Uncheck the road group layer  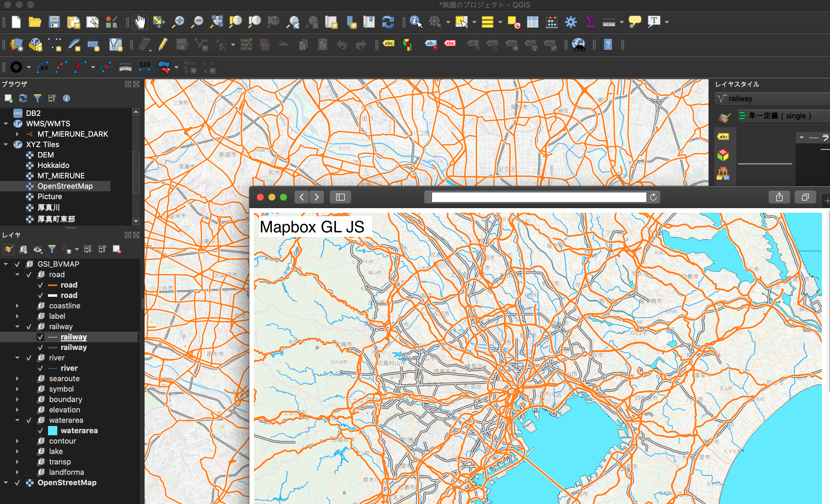[29, 275]
